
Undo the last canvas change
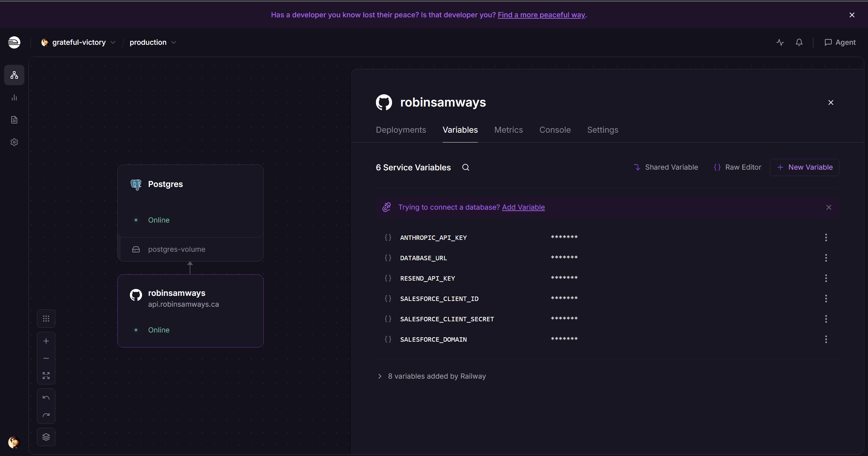[46, 398]
